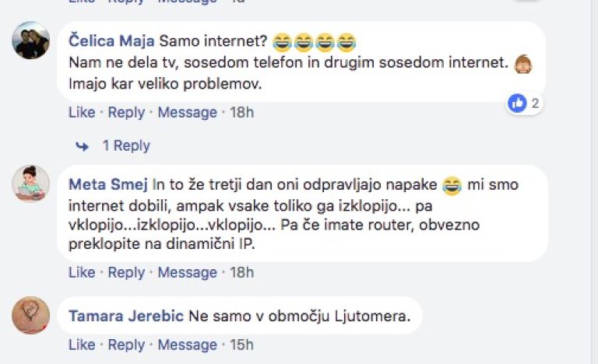Expand the 1 Reply thread
The image size is (598, 364).
pos(126,145)
